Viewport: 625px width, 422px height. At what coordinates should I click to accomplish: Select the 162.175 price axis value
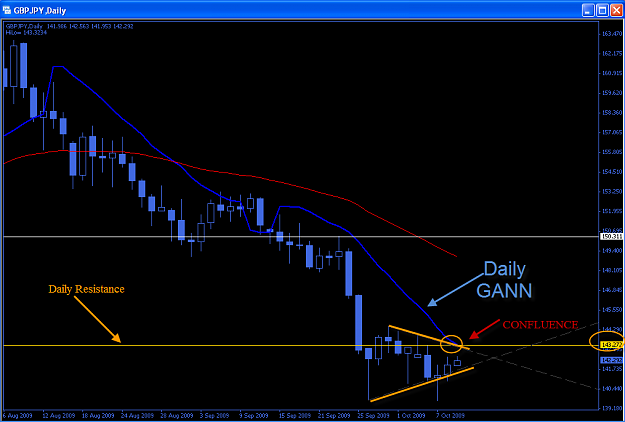click(x=613, y=53)
